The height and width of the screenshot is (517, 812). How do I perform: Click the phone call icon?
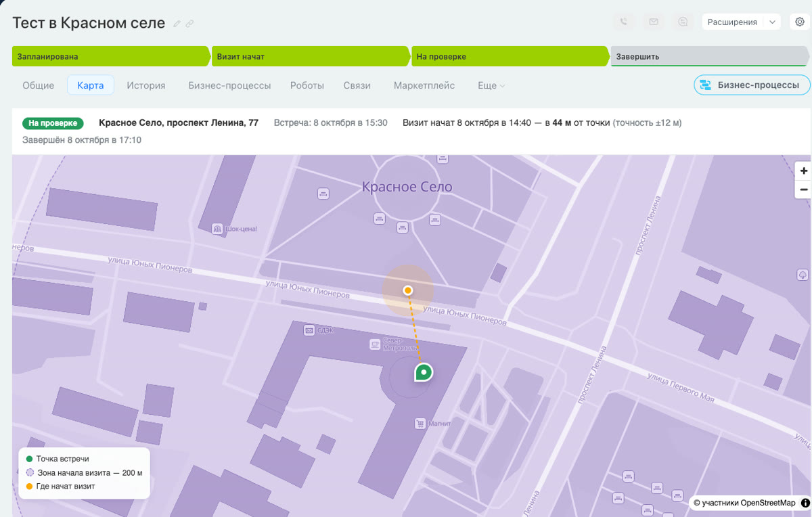tap(624, 22)
